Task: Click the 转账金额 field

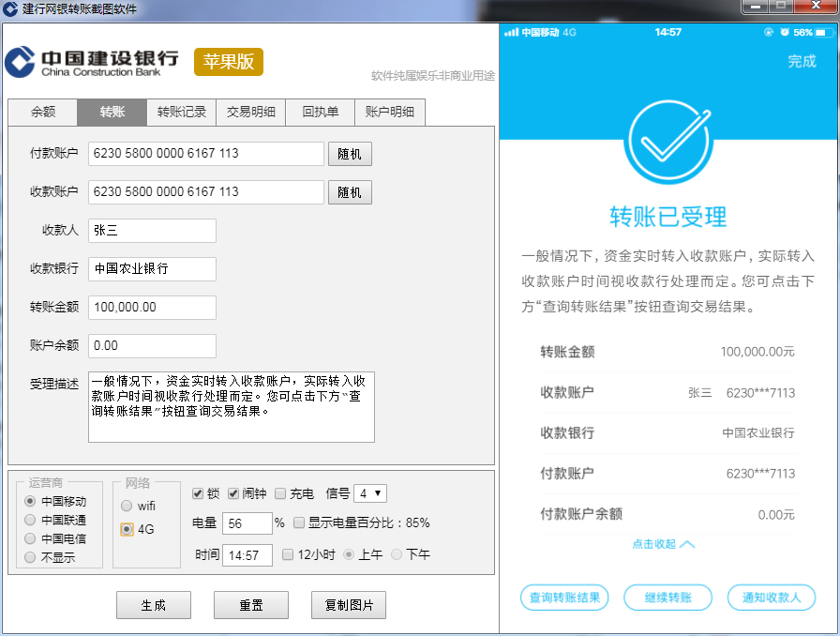Action: (152, 308)
